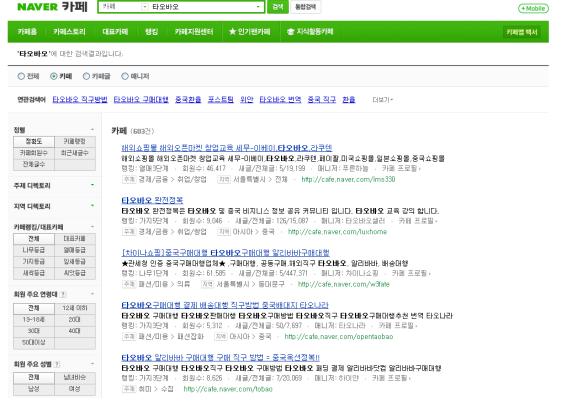567x402 pixels.
Task: Open the 지식활동카페 menu
Action: pos(310,32)
